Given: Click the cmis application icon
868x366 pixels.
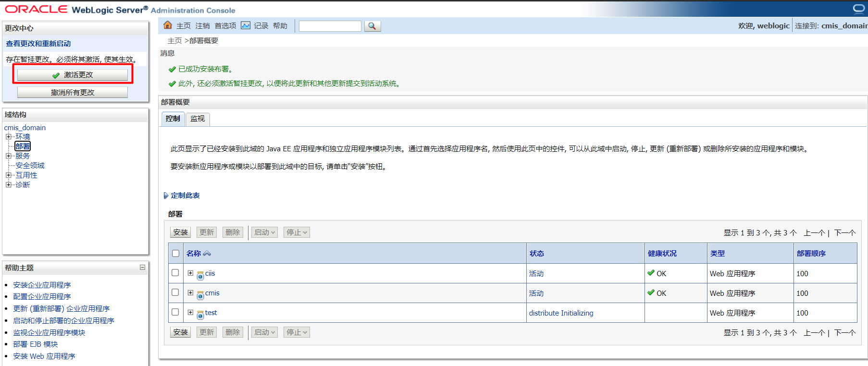Looking at the screenshot, I should (x=200, y=295).
